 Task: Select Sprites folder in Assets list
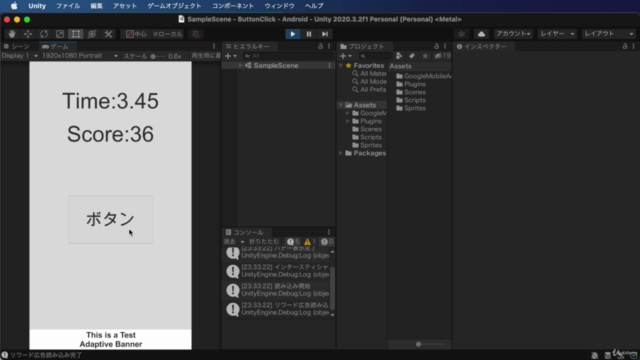pos(411,108)
